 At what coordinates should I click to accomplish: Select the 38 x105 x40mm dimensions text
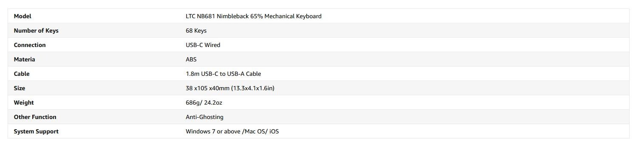click(x=207, y=88)
